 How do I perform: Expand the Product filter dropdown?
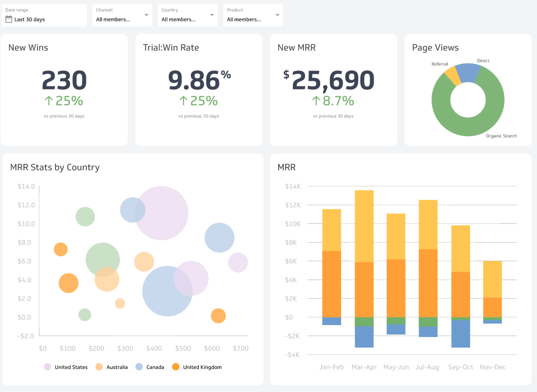pyautogui.click(x=253, y=15)
